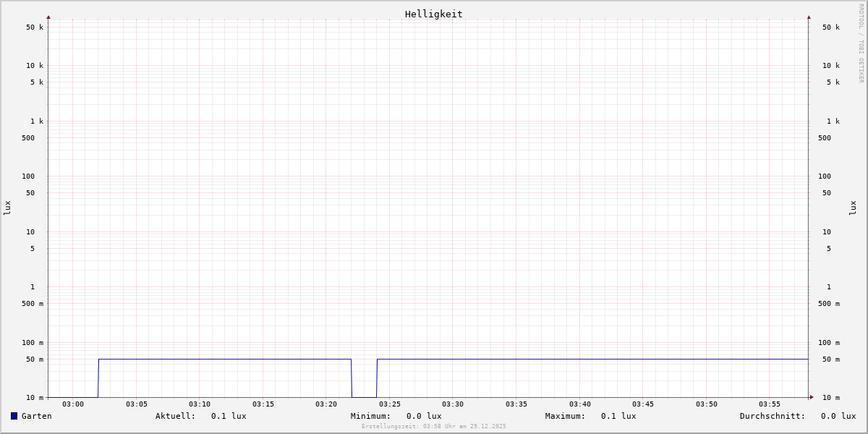The height and width of the screenshot is (434, 868).
Task: Click the RRDTOOL / TOBI OETIKER watermark
Action: coord(861,43)
